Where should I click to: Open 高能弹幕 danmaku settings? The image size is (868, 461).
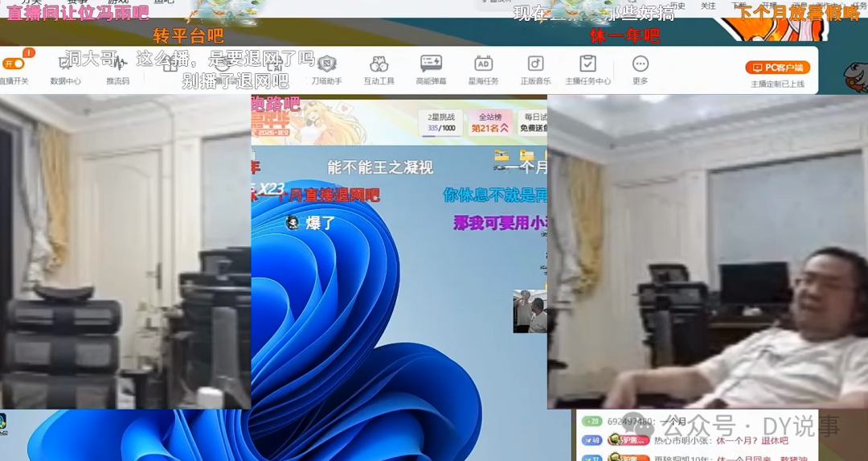431,70
